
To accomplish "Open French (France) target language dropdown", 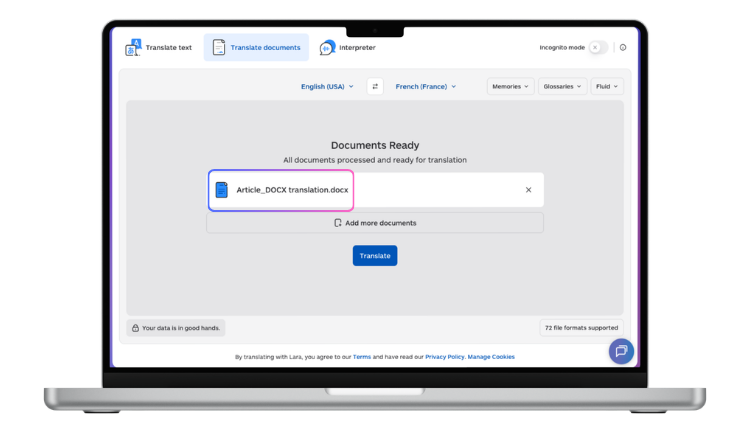I will [426, 87].
